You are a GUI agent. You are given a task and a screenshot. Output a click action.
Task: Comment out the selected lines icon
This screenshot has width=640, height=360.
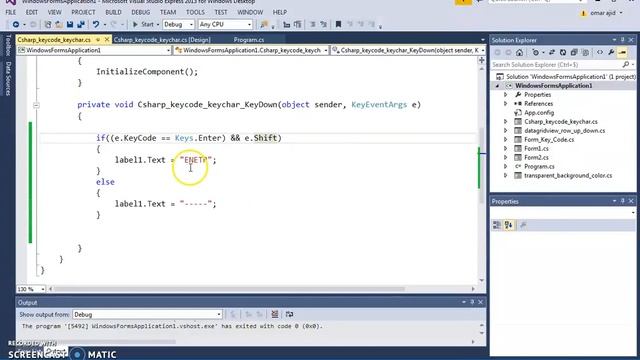point(313,24)
